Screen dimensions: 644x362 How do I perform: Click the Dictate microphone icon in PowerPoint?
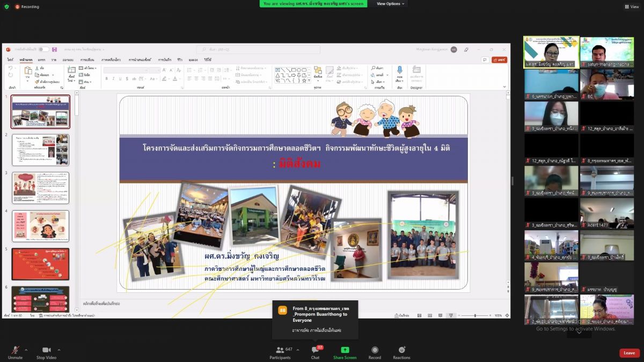click(399, 70)
